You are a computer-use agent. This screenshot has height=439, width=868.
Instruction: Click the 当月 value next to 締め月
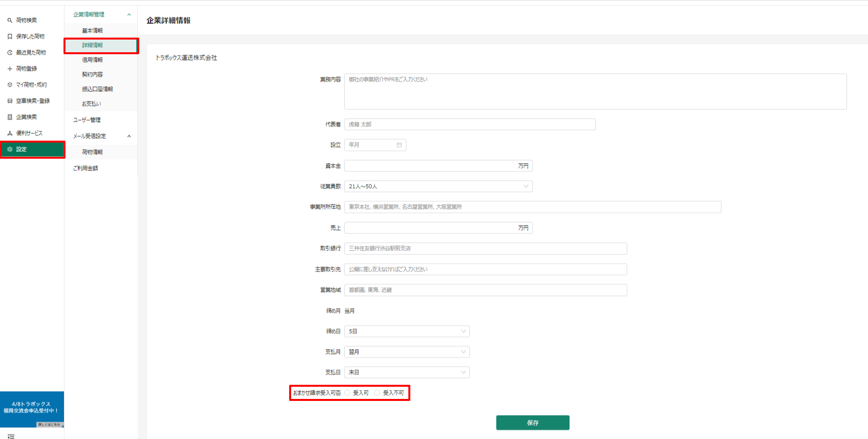click(350, 311)
